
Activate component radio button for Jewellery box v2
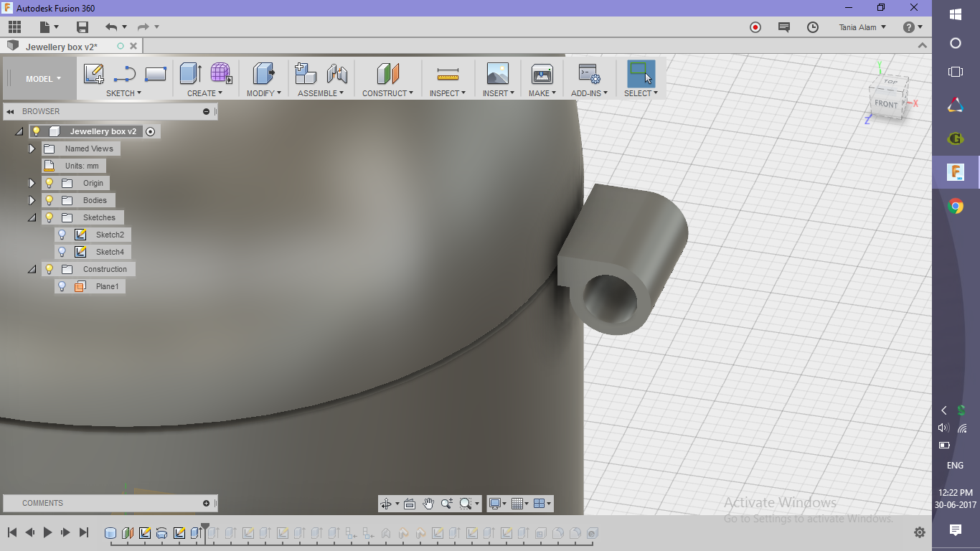point(150,131)
